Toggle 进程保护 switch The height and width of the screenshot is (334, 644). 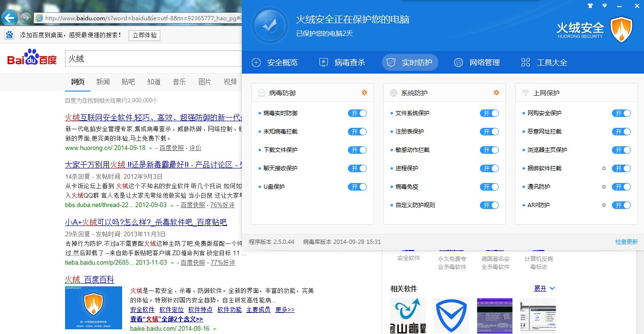coord(489,168)
